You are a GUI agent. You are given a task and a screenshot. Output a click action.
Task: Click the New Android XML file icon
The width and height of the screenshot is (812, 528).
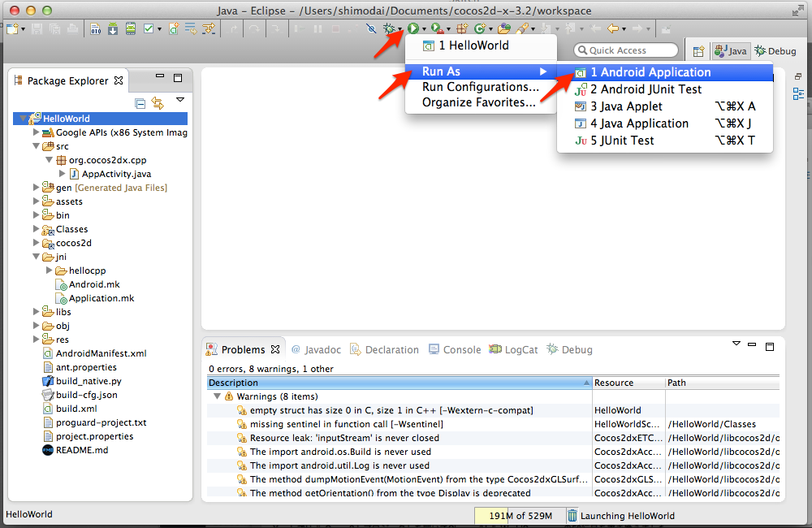coord(174,28)
